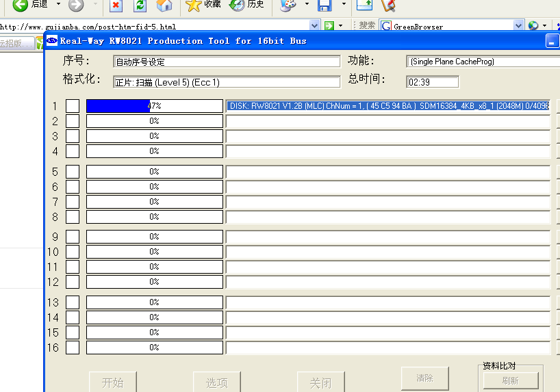Click the Home icon in browser toolbar
This screenshot has height=392, width=560.
[164, 5]
